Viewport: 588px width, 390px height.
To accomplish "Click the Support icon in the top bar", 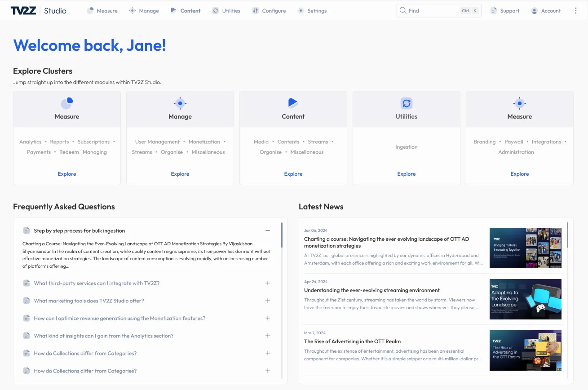I will click(493, 10).
